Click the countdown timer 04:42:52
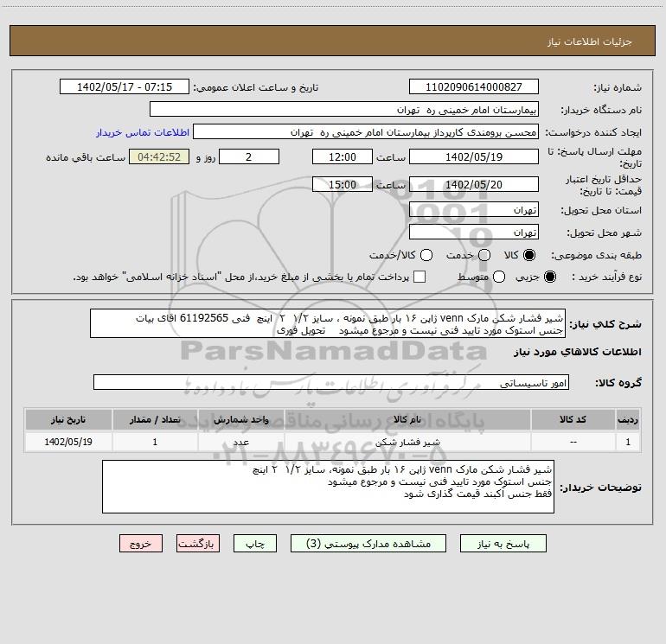 coord(159,156)
